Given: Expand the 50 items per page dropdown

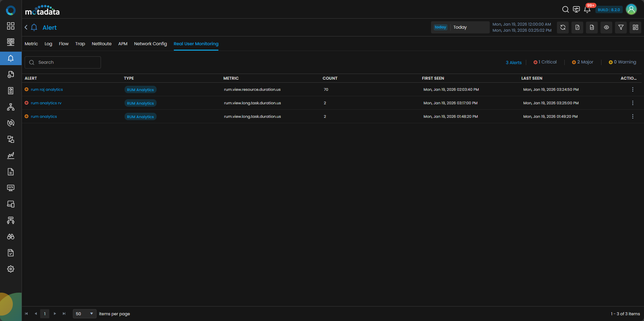Looking at the screenshot, I should point(84,314).
